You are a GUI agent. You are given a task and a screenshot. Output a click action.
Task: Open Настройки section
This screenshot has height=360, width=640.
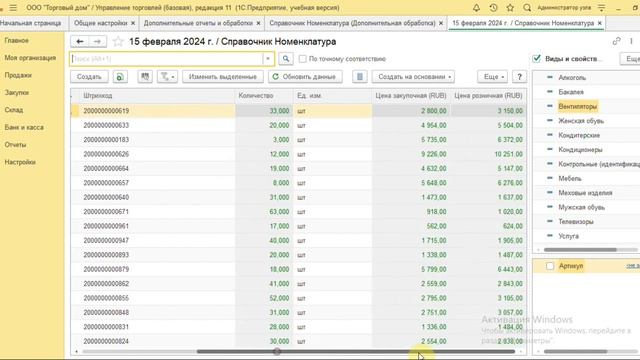coord(20,162)
